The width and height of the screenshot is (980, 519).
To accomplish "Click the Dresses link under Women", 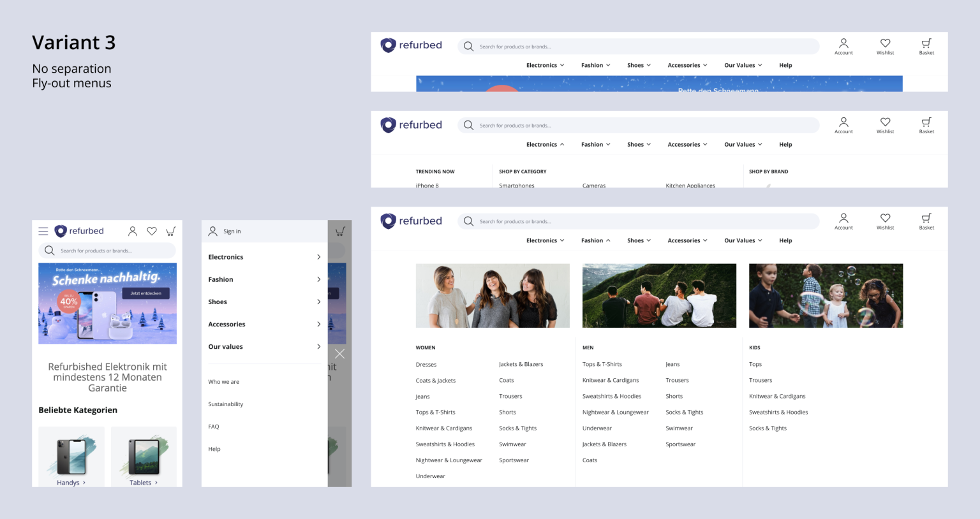I will (426, 365).
